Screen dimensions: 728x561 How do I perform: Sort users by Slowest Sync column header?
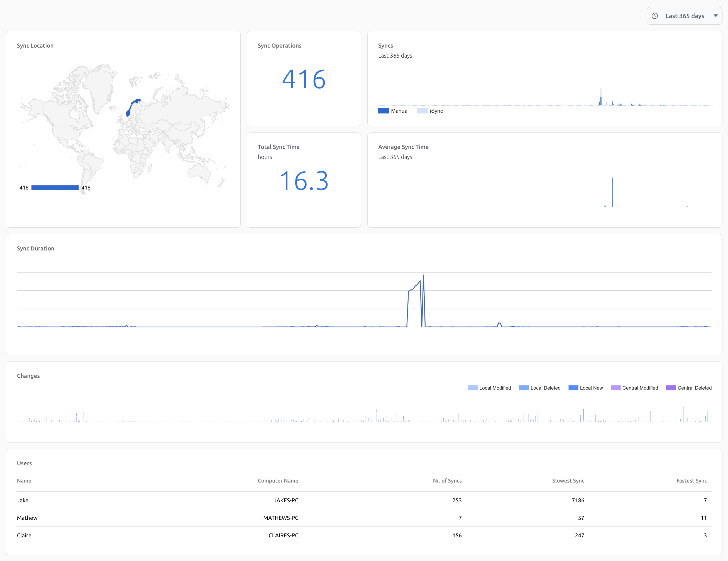click(x=568, y=481)
